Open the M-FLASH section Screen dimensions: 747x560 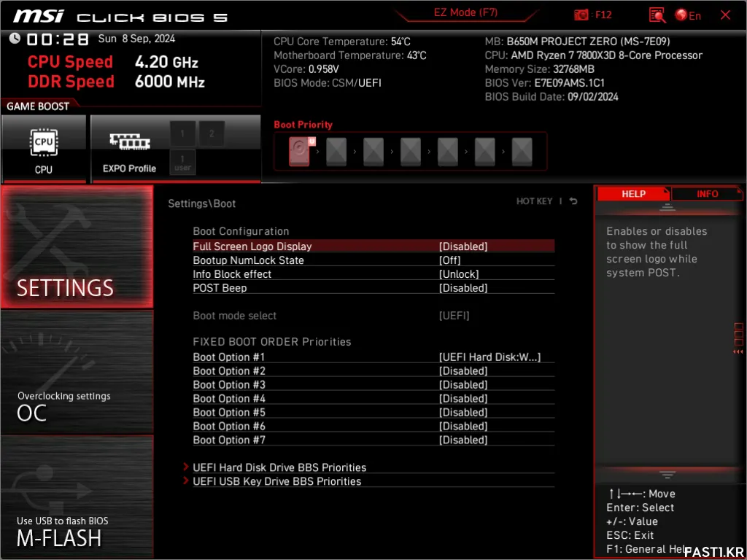coord(77,497)
